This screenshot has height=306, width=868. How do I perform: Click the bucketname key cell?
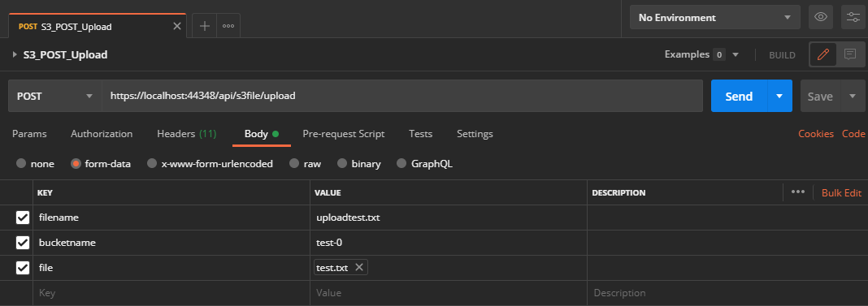tap(171, 243)
